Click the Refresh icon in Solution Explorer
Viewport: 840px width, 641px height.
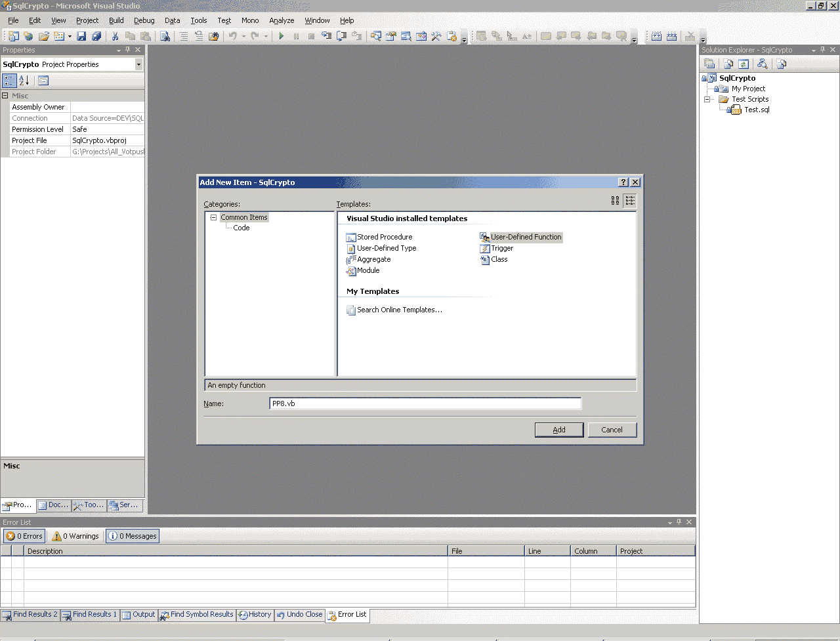click(x=744, y=64)
